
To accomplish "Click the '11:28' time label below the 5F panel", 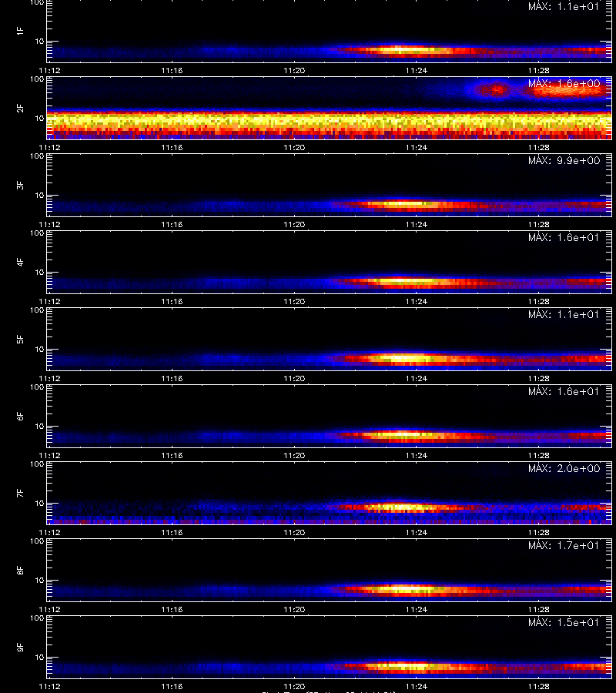I will (x=539, y=378).
